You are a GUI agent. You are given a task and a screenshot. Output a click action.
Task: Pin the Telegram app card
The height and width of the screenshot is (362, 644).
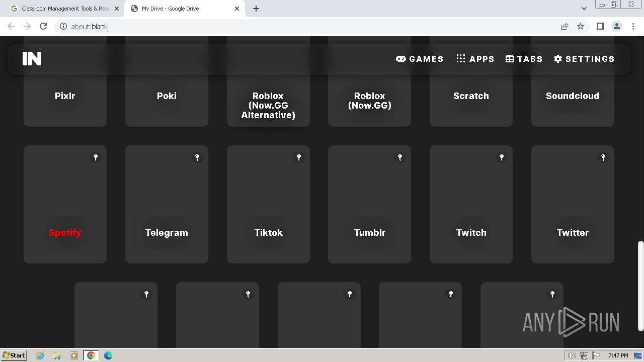[x=197, y=157]
